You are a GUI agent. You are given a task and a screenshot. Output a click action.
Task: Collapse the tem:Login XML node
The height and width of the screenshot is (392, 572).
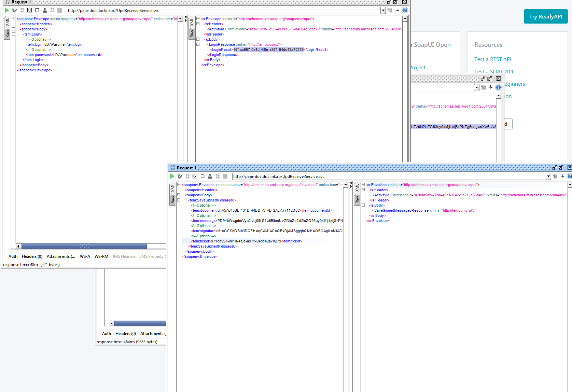(14, 34)
